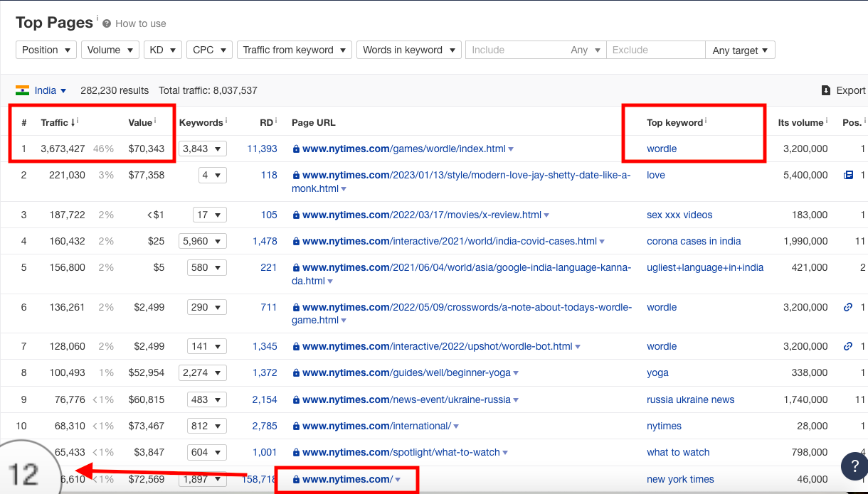
Task: Click the info icon beside Top Pages title
Action: click(97, 18)
